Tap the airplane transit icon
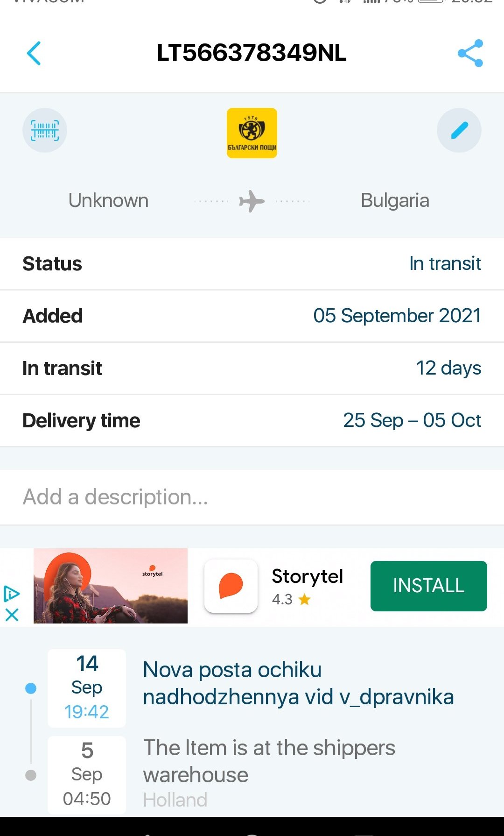 [x=252, y=201]
